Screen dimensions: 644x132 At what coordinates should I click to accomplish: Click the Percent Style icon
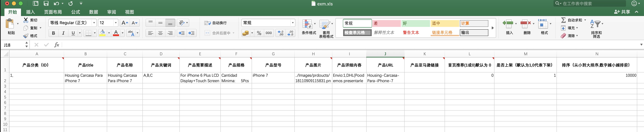pos(259,33)
